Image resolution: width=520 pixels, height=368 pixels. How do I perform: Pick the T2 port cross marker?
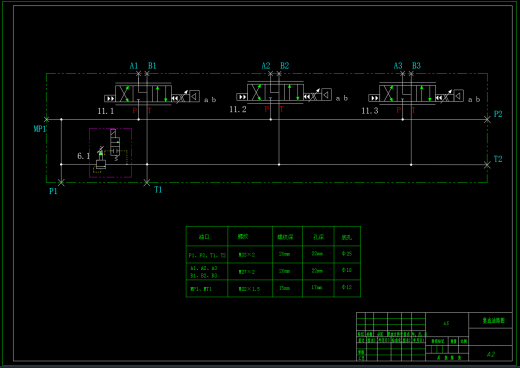point(487,165)
